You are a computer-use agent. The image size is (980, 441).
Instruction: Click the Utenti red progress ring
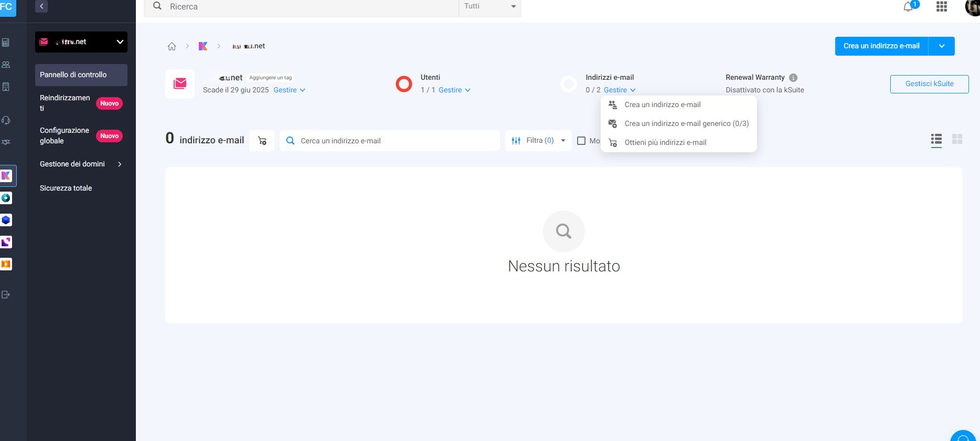pyautogui.click(x=404, y=84)
